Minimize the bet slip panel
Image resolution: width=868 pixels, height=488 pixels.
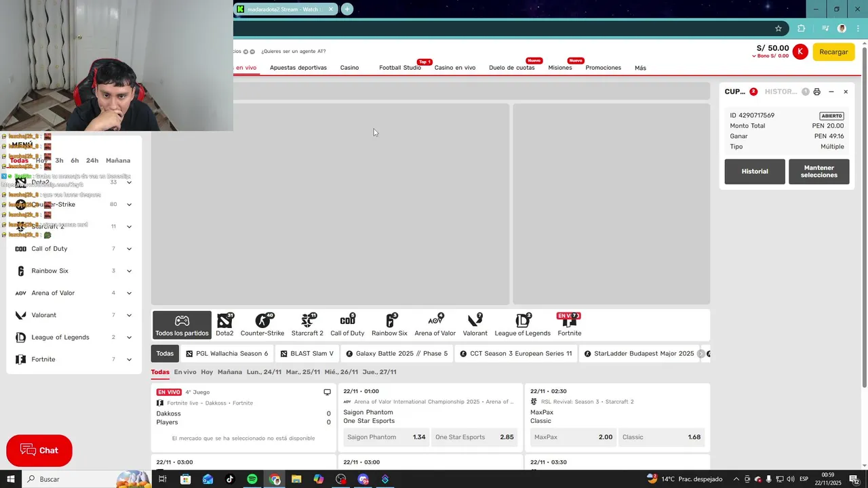pos(831,91)
